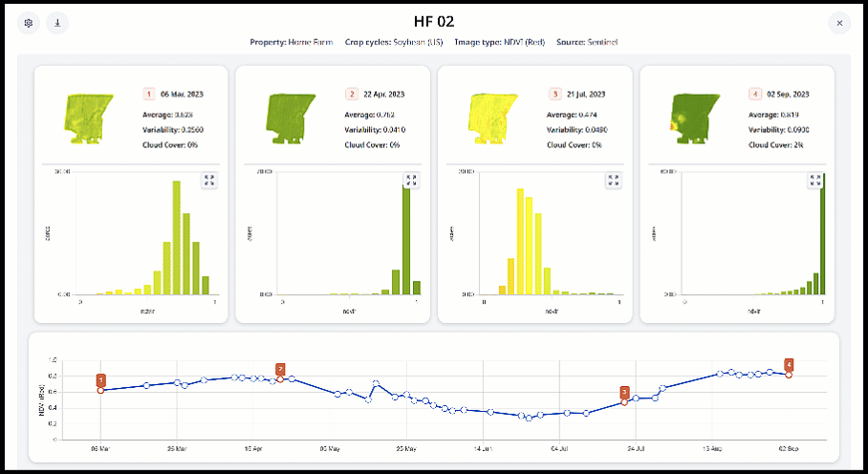Close the HF 02 dialog

click(x=838, y=23)
